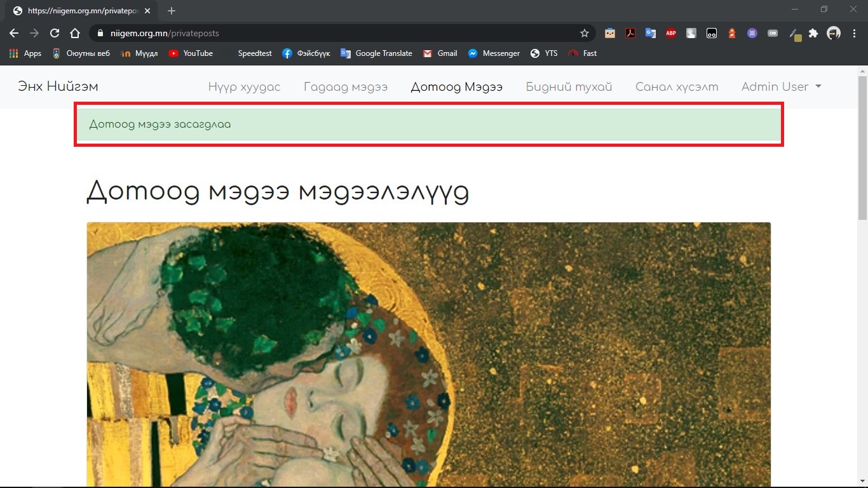This screenshot has width=868, height=488.
Task: Open the Extensions puzzle-piece menu
Action: [813, 33]
